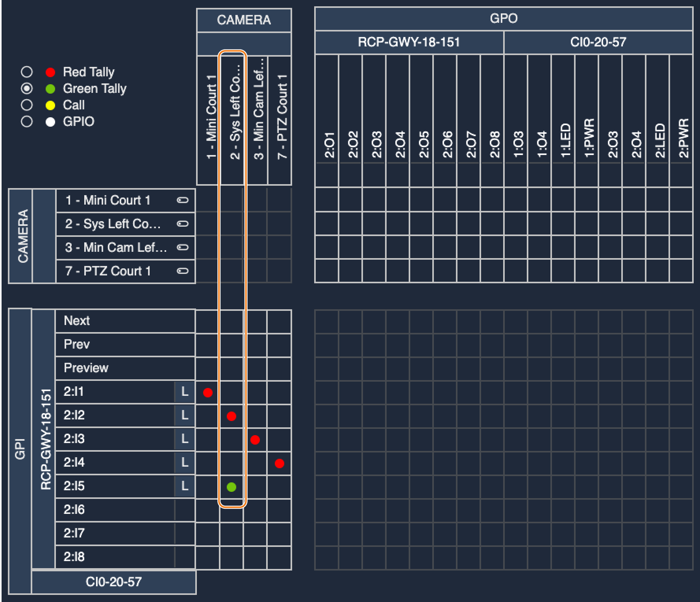This screenshot has width=700, height=602.
Task: Select the GPIO radio button
Action: (x=27, y=122)
